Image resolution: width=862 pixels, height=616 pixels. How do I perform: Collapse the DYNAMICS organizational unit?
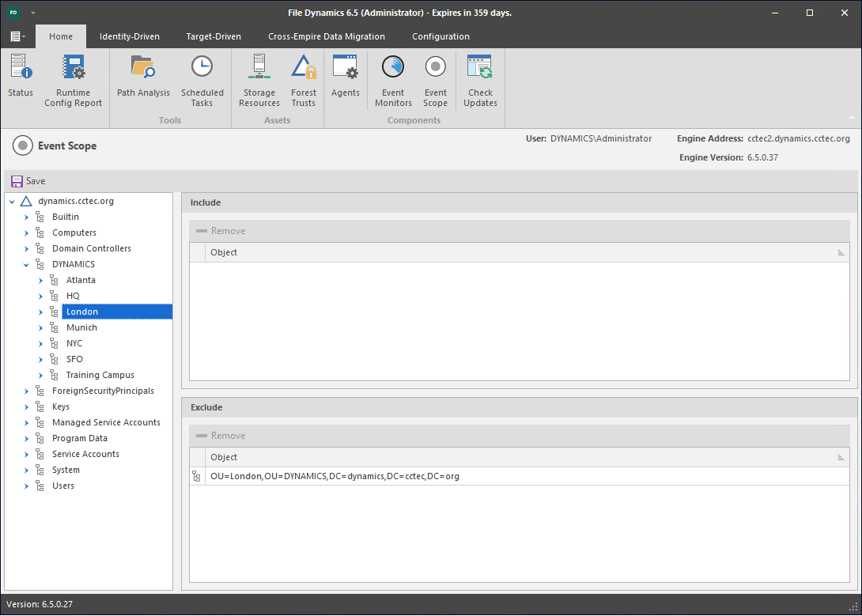(x=26, y=264)
